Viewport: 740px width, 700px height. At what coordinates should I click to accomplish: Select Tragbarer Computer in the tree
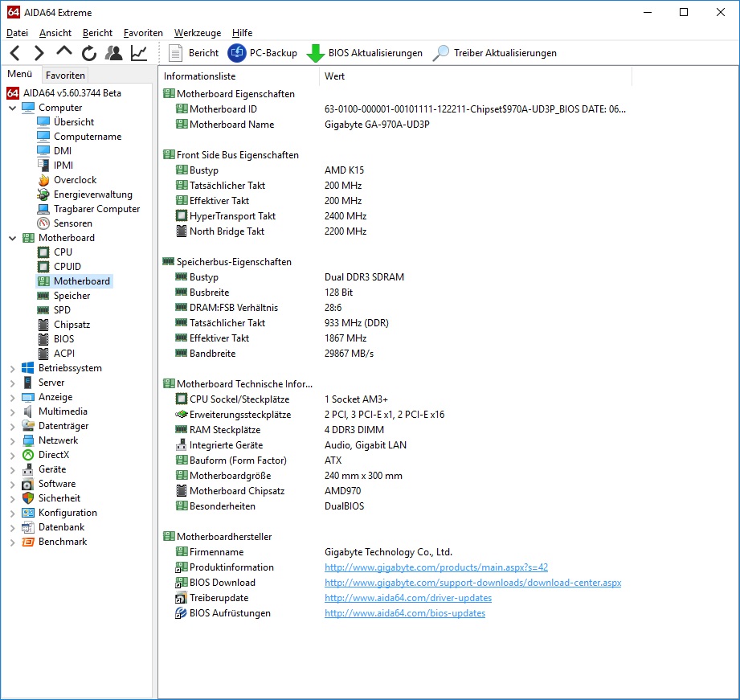coord(96,209)
